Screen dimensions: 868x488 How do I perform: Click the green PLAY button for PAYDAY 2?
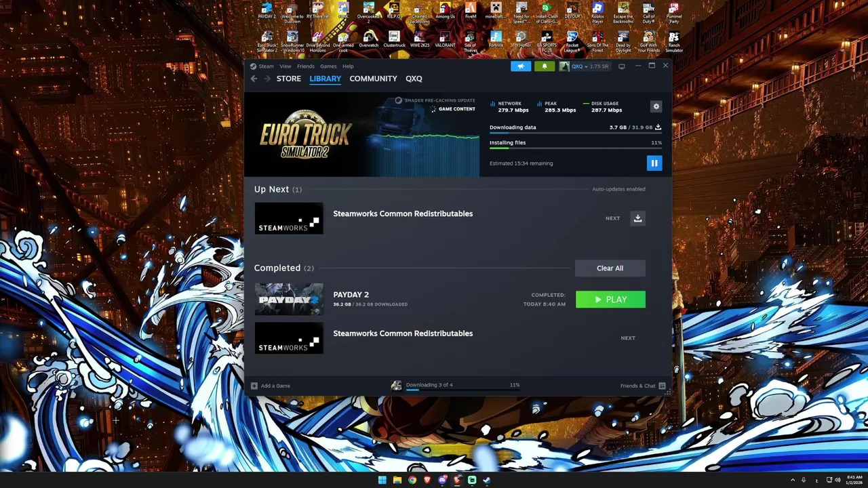point(610,300)
